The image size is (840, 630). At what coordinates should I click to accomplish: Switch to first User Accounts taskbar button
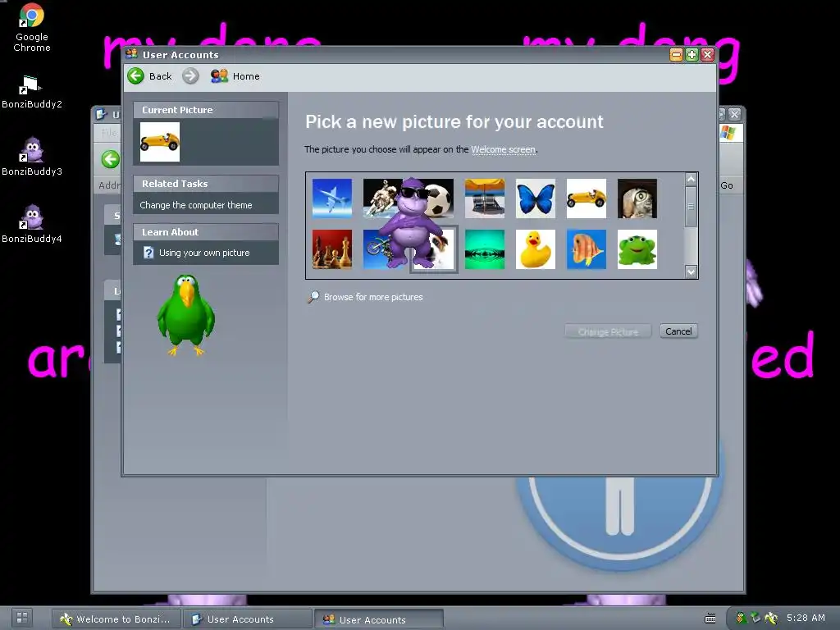coord(248,619)
